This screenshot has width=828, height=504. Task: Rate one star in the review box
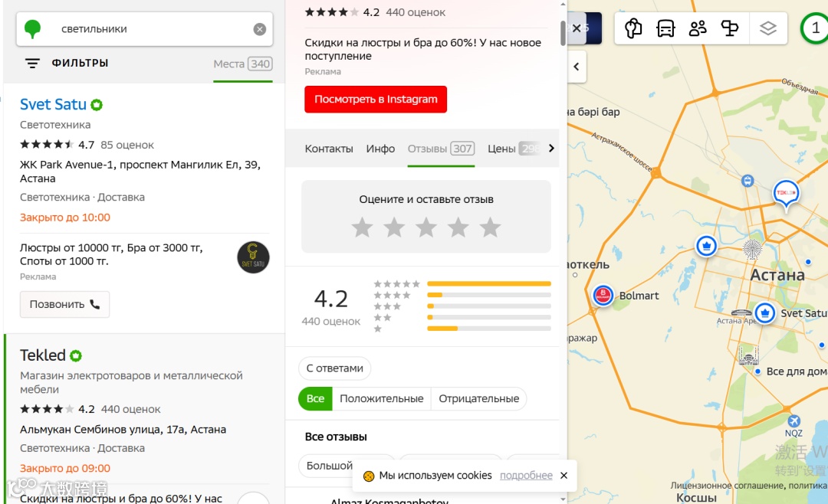coord(362,227)
